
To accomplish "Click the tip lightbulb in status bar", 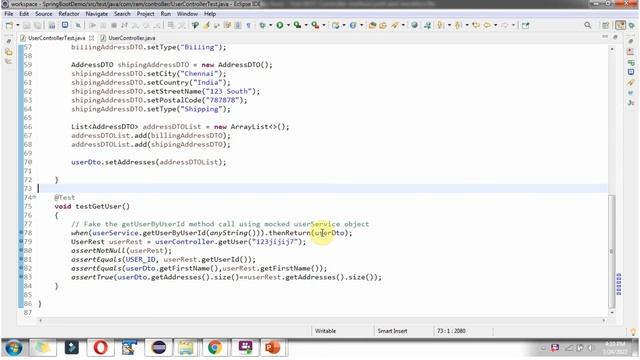I will [x=633, y=332].
